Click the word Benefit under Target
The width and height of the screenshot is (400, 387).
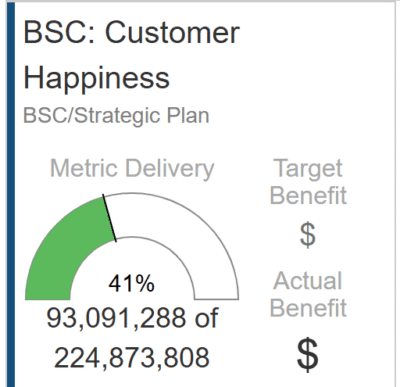pyautogui.click(x=308, y=195)
